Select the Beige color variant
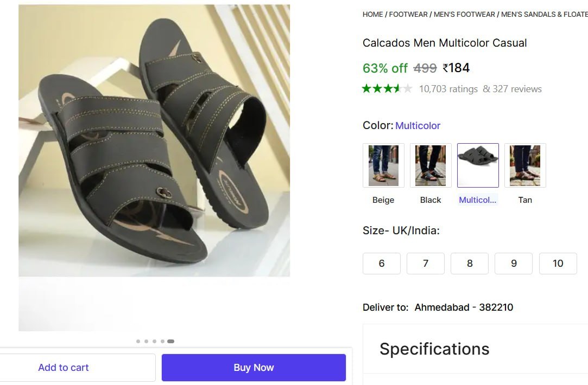This screenshot has width=588, height=385. click(x=383, y=165)
